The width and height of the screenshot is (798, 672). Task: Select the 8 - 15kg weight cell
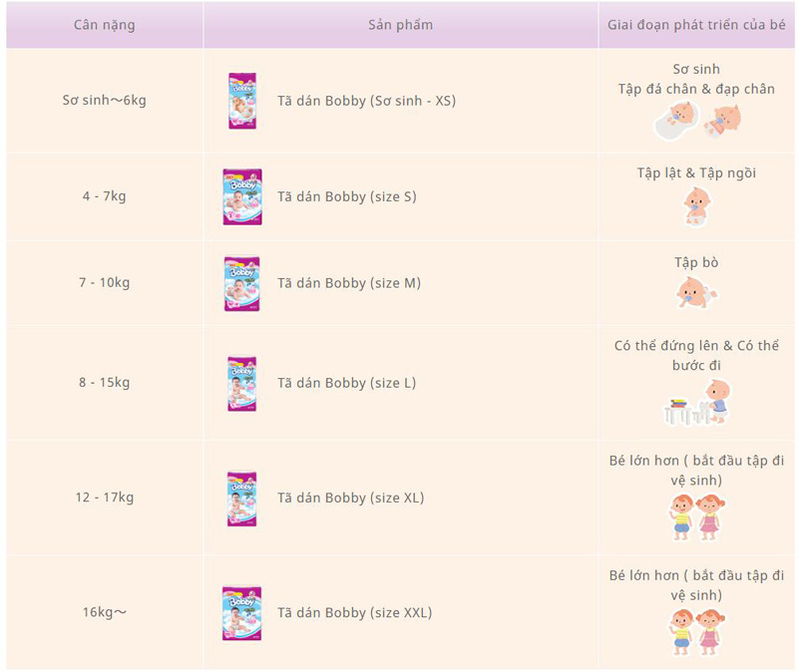click(x=105, y=383)
